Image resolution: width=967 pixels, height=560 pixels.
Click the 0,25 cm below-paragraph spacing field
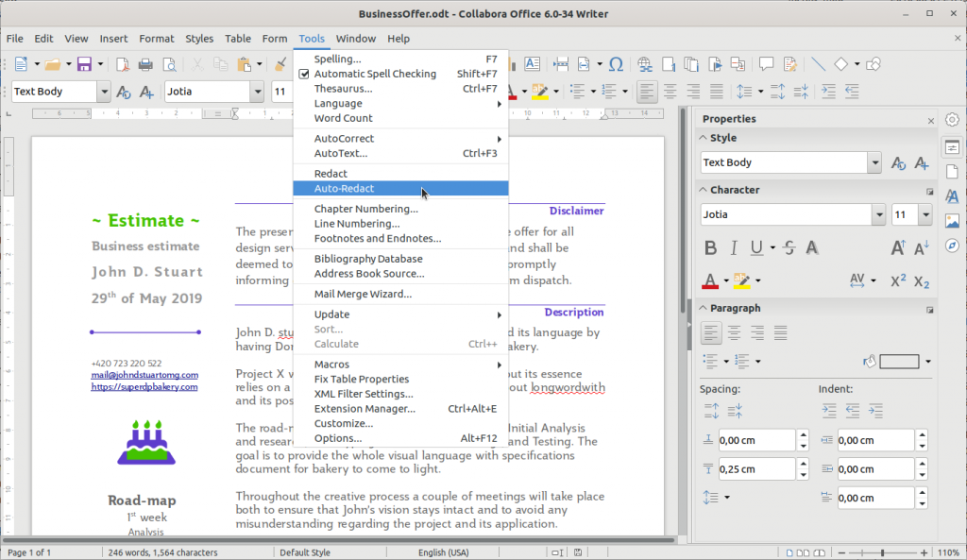click(x=756, y=469)
